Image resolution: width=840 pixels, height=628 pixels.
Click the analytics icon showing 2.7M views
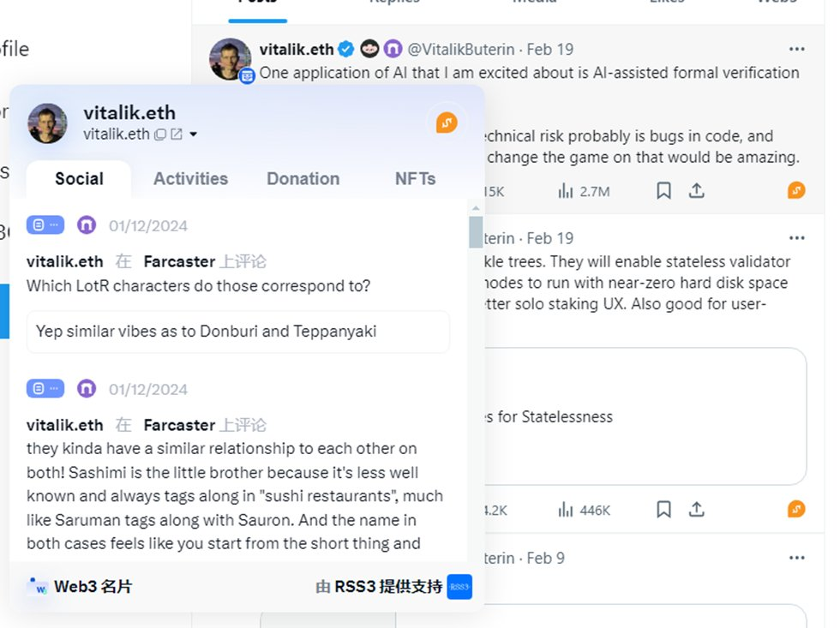tap(576, 190)
